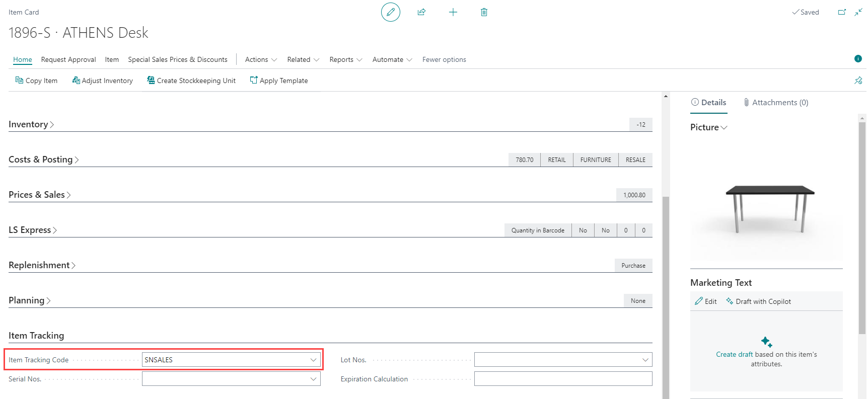Click the ATHENS Desk picture thumbnail
Screen dimensions: 868x399
(766, 209)
